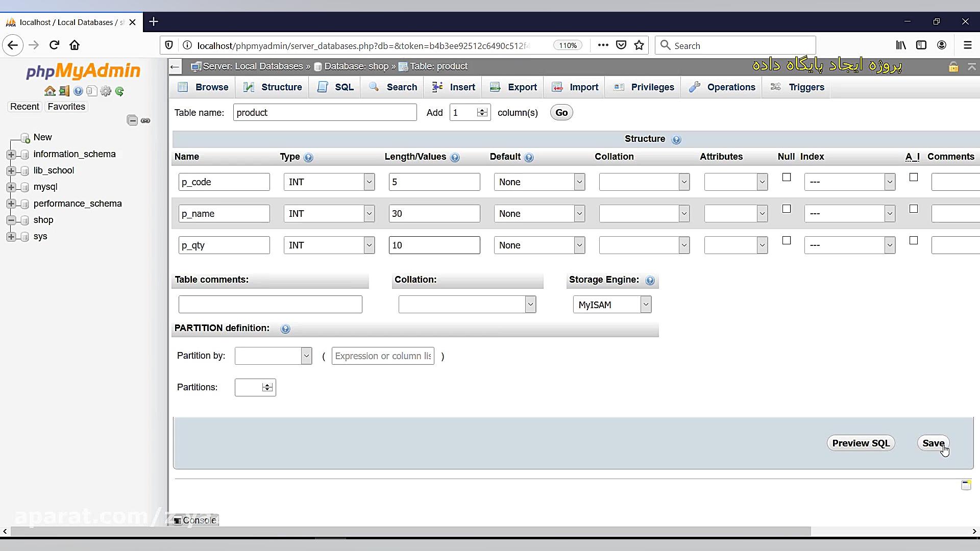The width and height of the screenshot is (980, 551).
Task: Open the Type dropdown for p_name
Action: tap(329, 214)
